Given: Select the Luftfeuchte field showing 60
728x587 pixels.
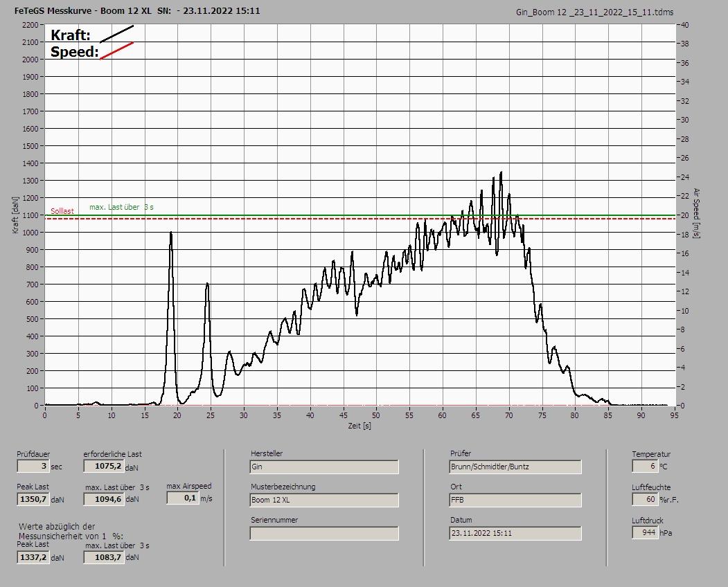Looking at the screenshot, I should pos(645,499).
